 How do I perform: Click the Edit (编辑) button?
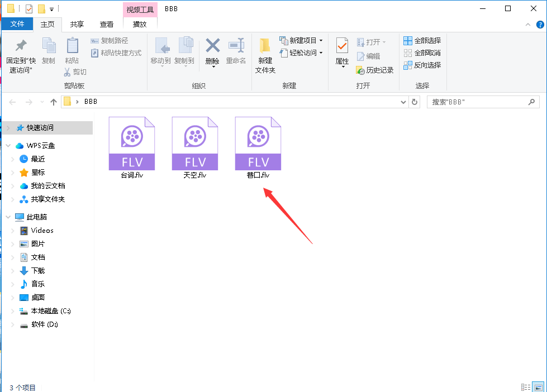[368, 56]
